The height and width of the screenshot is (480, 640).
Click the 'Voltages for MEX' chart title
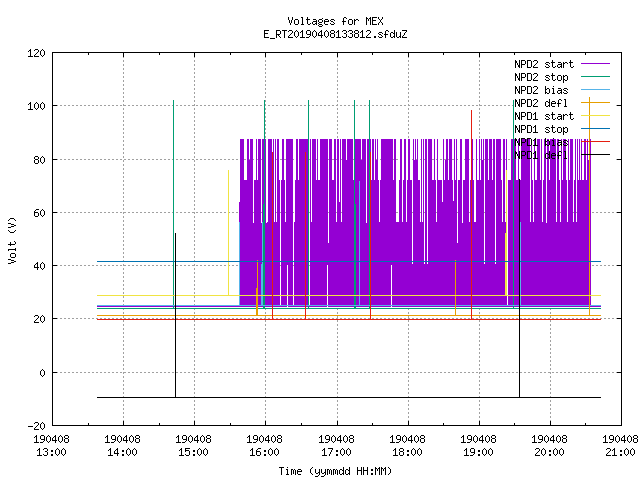(x=335, y=21)
